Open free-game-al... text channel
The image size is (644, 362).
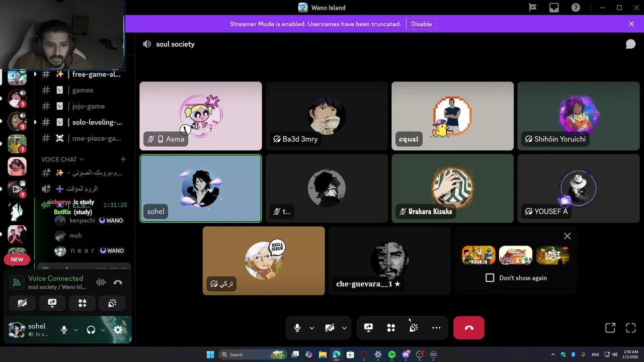83,74
